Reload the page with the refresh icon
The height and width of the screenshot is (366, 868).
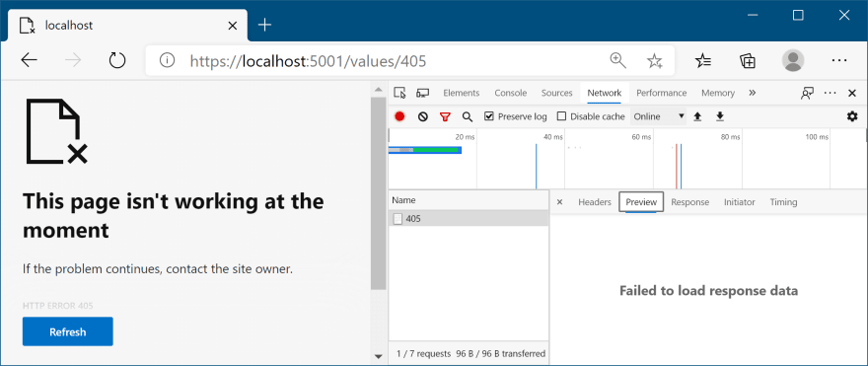click(x=116, y=60)
